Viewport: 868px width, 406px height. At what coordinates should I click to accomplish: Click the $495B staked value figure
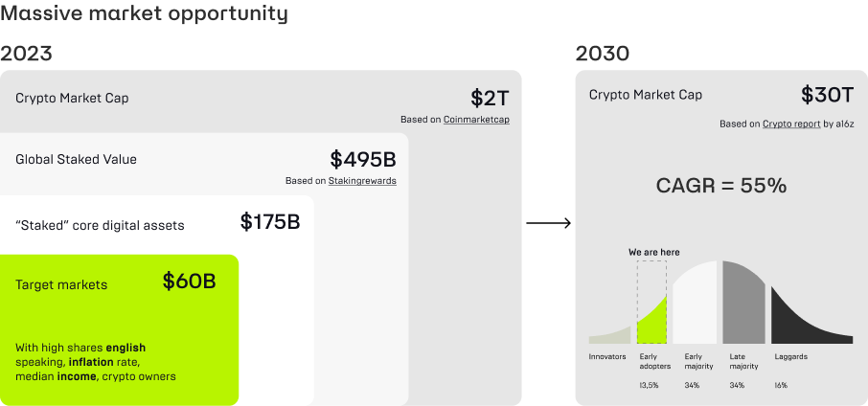(363, 159)
